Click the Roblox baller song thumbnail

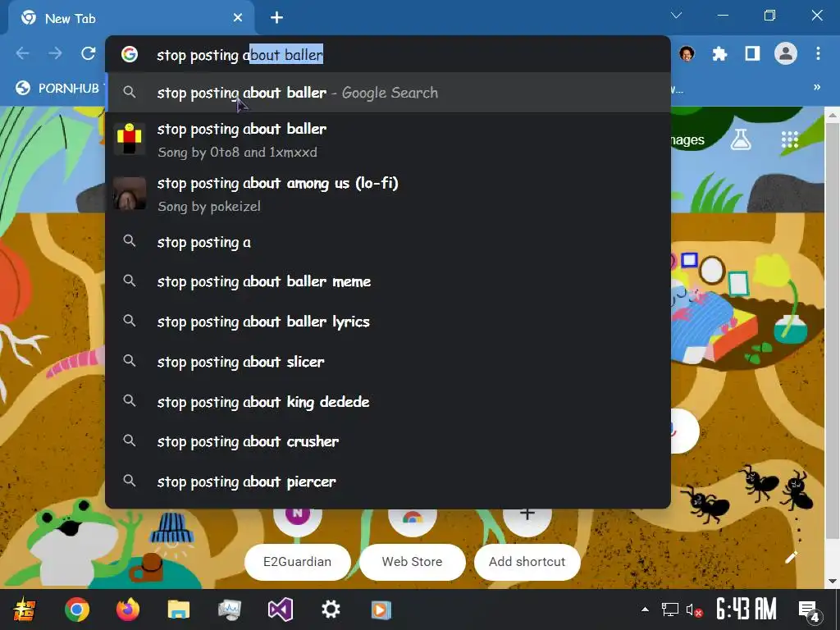point(130,139)
